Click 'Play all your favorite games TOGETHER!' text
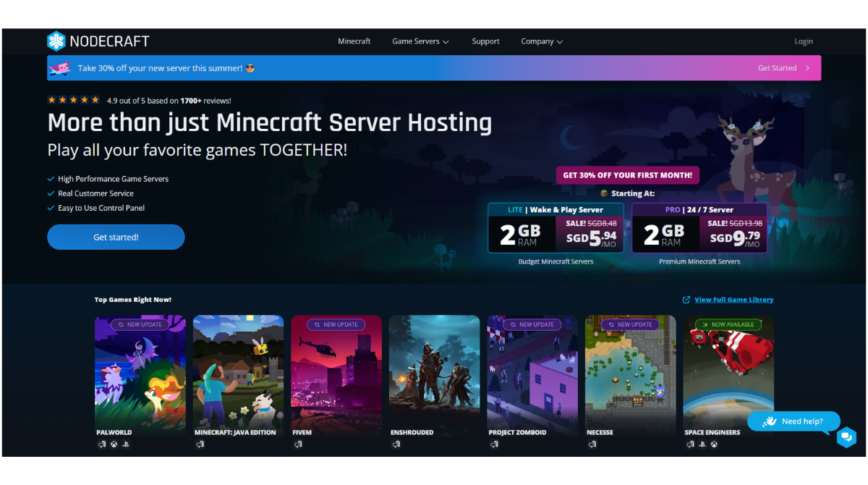This screenshot has height=485, width=868. pos(197,151)
